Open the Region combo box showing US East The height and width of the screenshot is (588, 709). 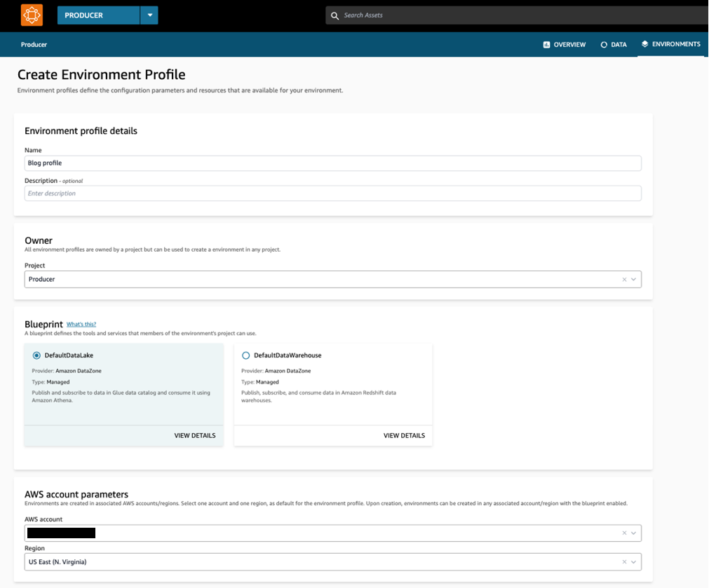click(333, 562)
